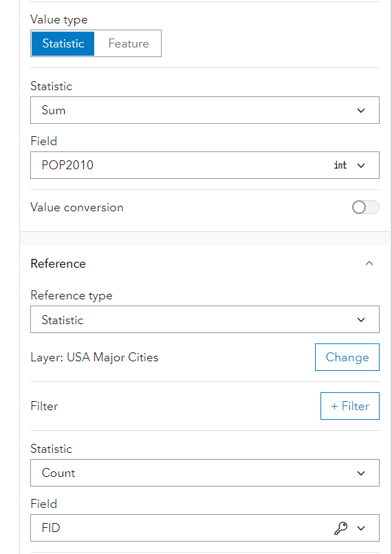Click the Change layer button

point(347,357)
